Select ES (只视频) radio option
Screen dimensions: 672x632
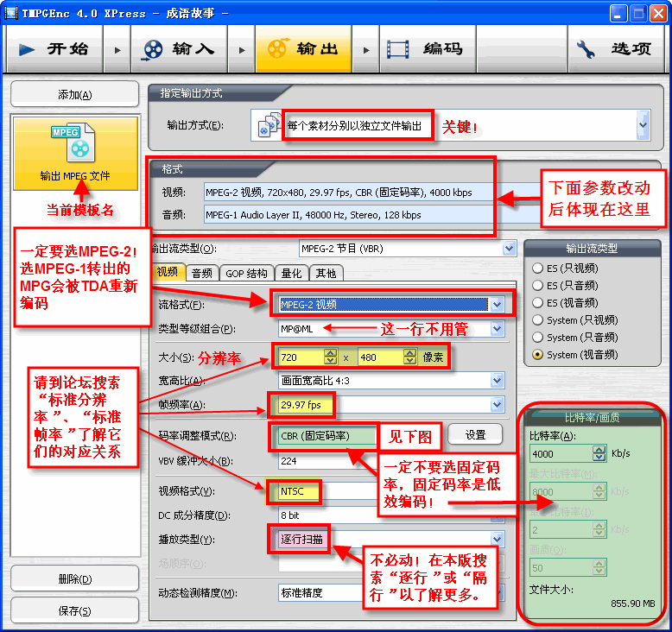pyautogui.click(x=537, y=269)
